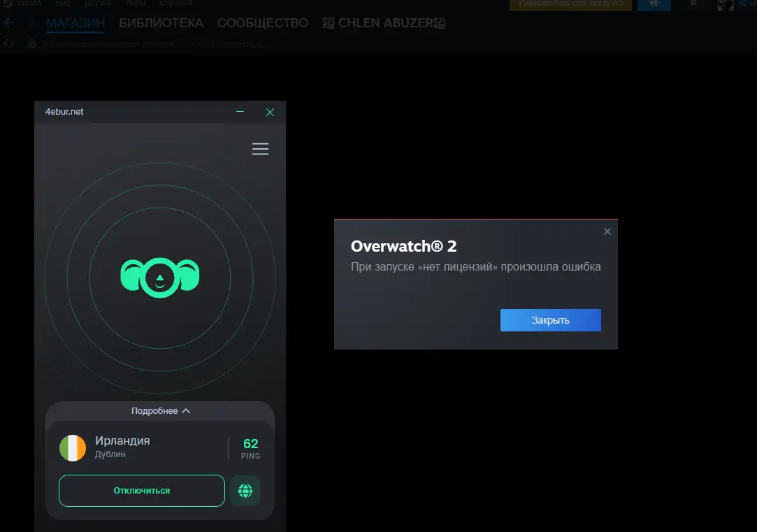Click the «нет лицензий» error message text
This screenshot has width=757, height=532.
coord(475,266)
